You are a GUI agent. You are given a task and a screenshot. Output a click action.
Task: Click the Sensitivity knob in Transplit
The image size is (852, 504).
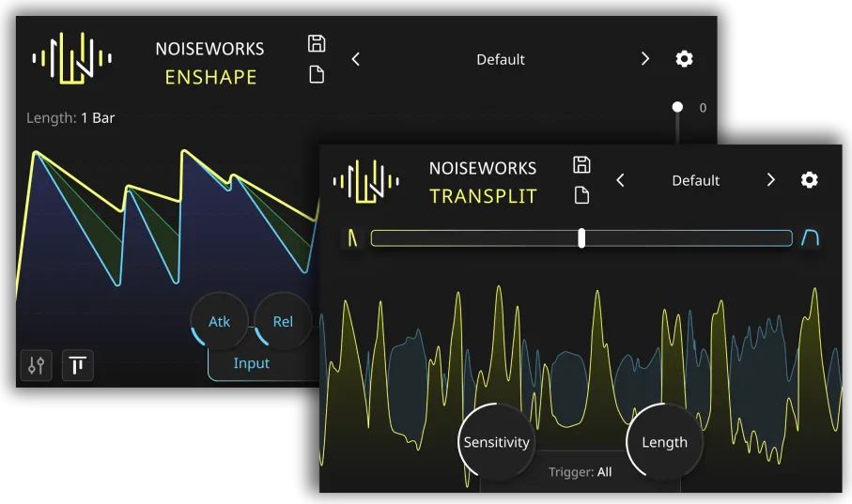[496, 442]
